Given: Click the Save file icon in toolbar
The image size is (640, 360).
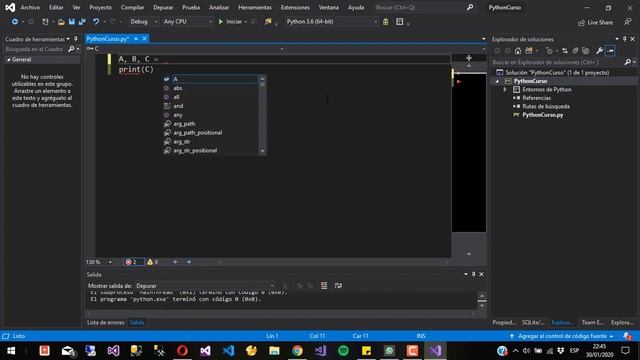Looking at the screenshot, I should tap(72, 22).
